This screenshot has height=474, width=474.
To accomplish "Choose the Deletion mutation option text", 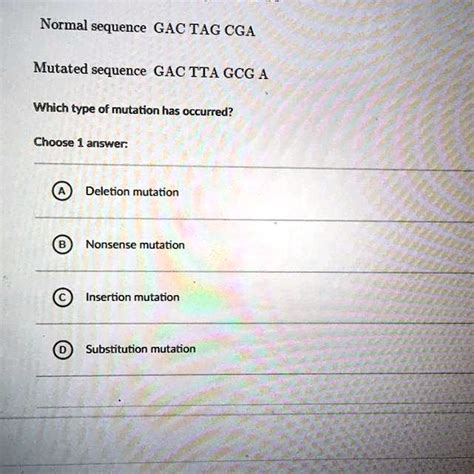I will pos(132,192).
